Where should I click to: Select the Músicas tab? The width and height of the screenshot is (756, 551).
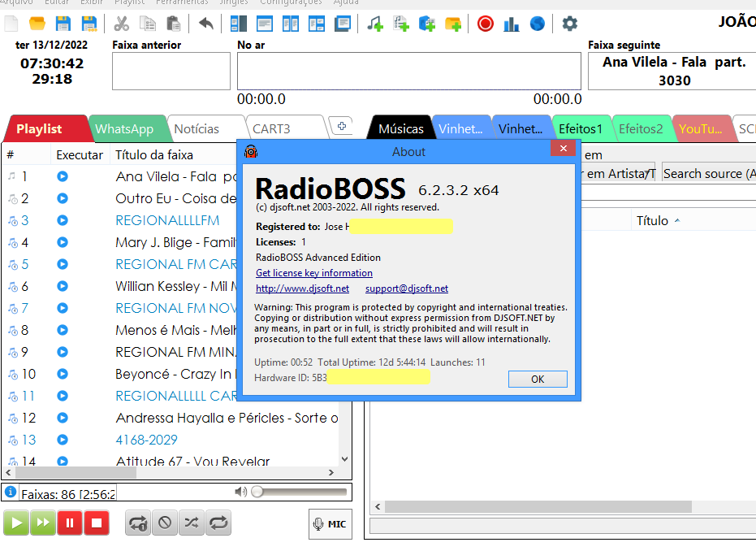click(401, 129)
